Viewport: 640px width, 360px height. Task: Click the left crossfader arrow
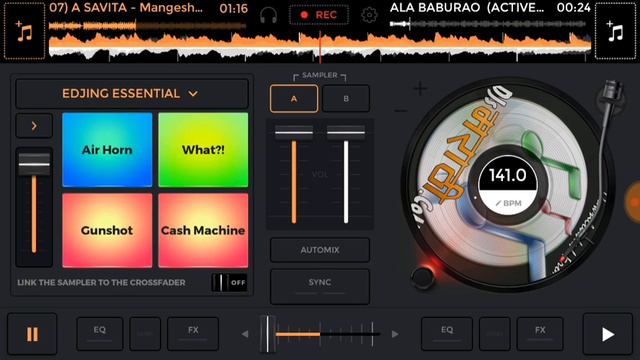coord(245,334)
